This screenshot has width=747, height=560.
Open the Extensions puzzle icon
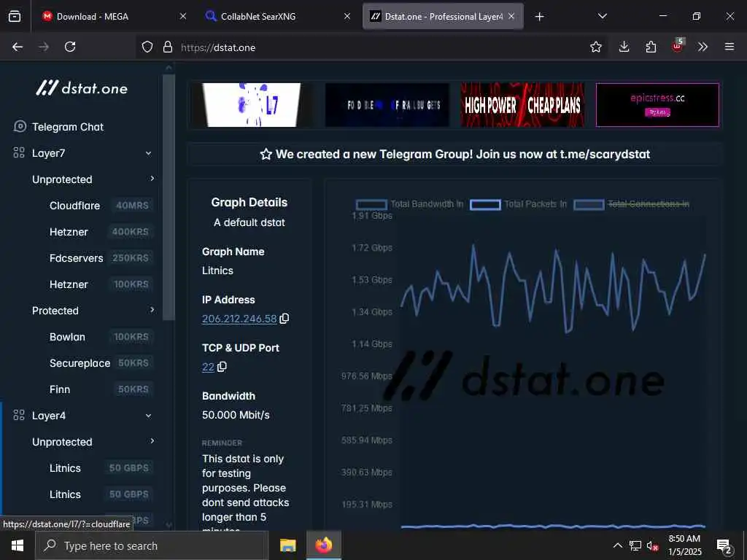[651, 47]
